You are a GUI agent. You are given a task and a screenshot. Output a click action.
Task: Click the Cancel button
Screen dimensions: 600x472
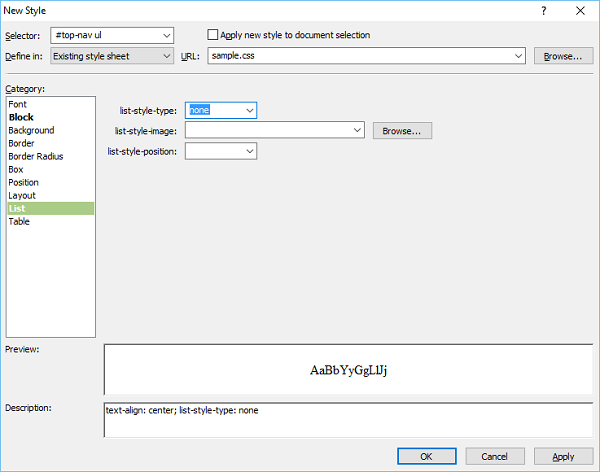(x=495, y=456)
